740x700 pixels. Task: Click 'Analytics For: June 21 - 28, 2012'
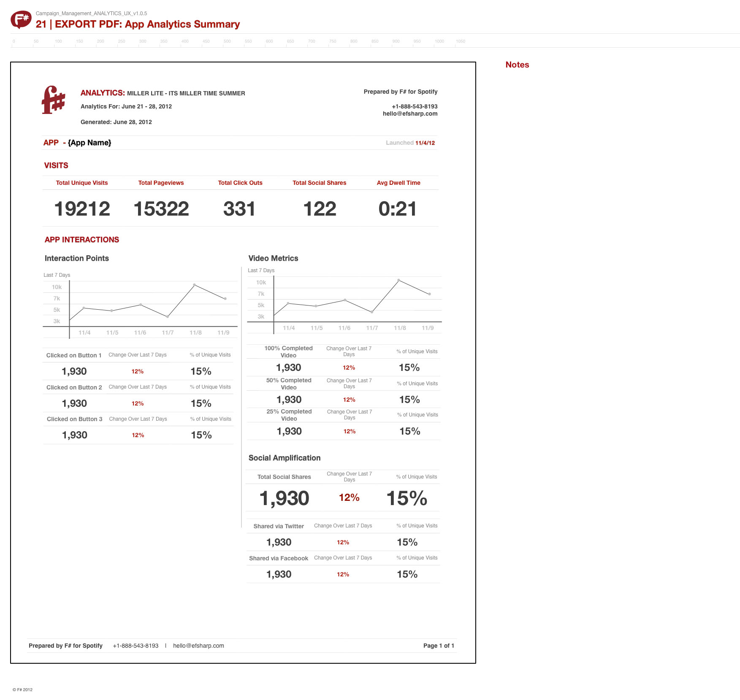click(126, 106)
